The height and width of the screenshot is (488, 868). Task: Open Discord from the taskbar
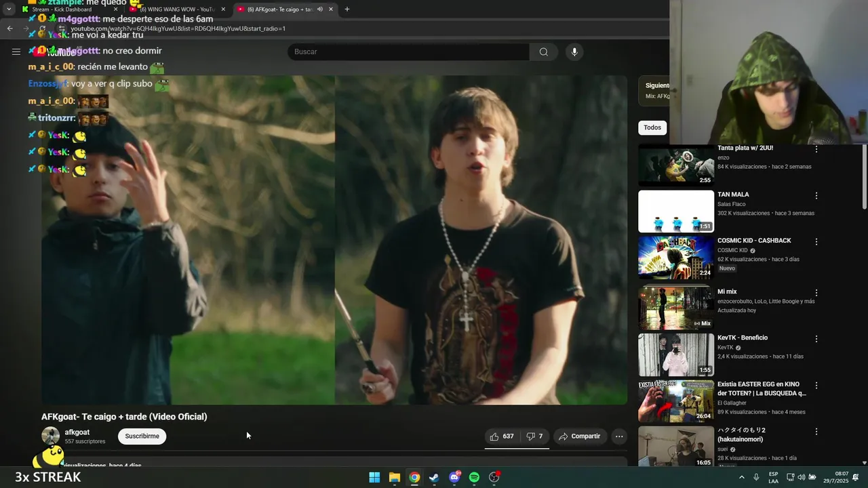click(x=454, y=477)
